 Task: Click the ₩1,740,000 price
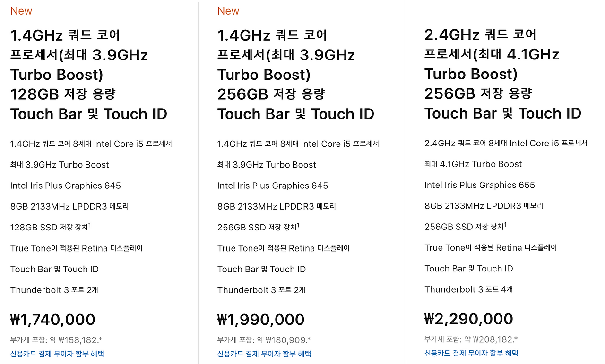pos(53,320)
